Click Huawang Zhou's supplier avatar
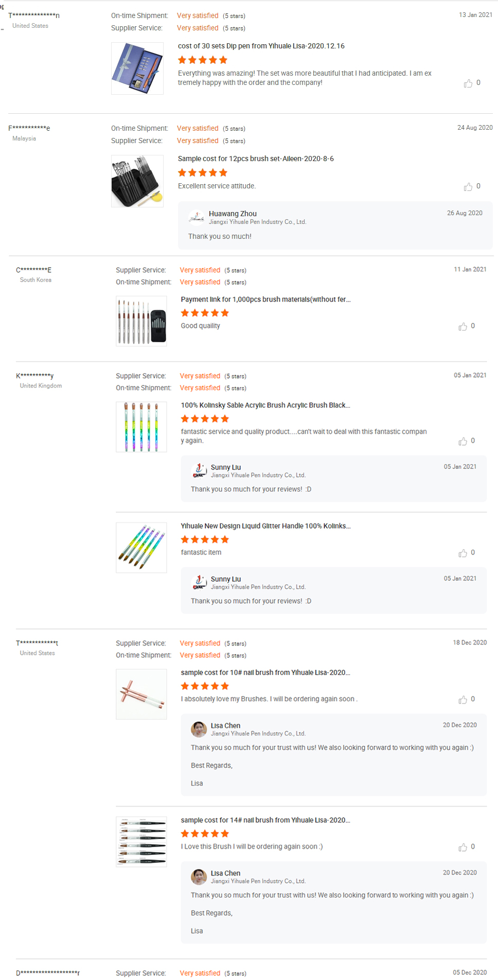 click(197, 218)
